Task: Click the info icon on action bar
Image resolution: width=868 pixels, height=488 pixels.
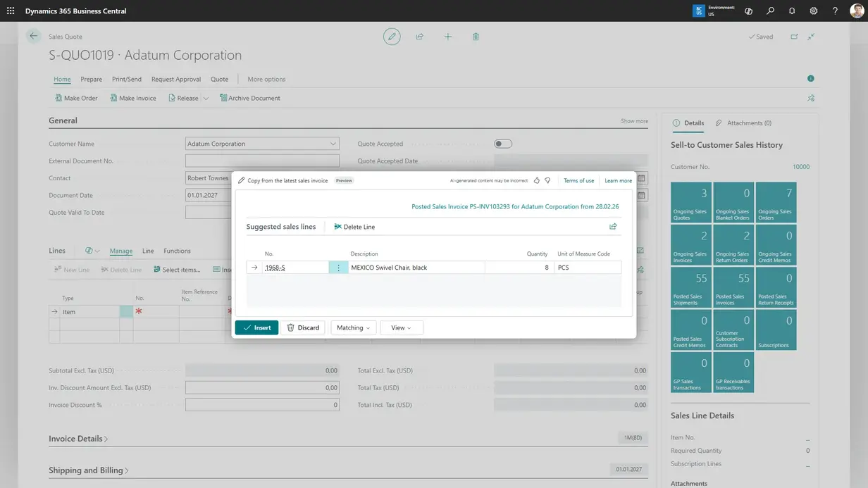Action: (811, 79)
